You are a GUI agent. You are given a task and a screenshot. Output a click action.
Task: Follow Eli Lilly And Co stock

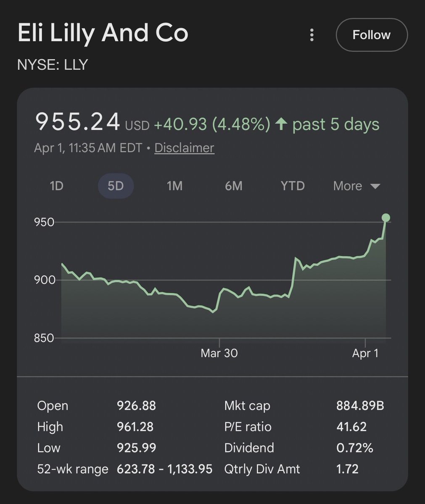(x=372, y=34)
